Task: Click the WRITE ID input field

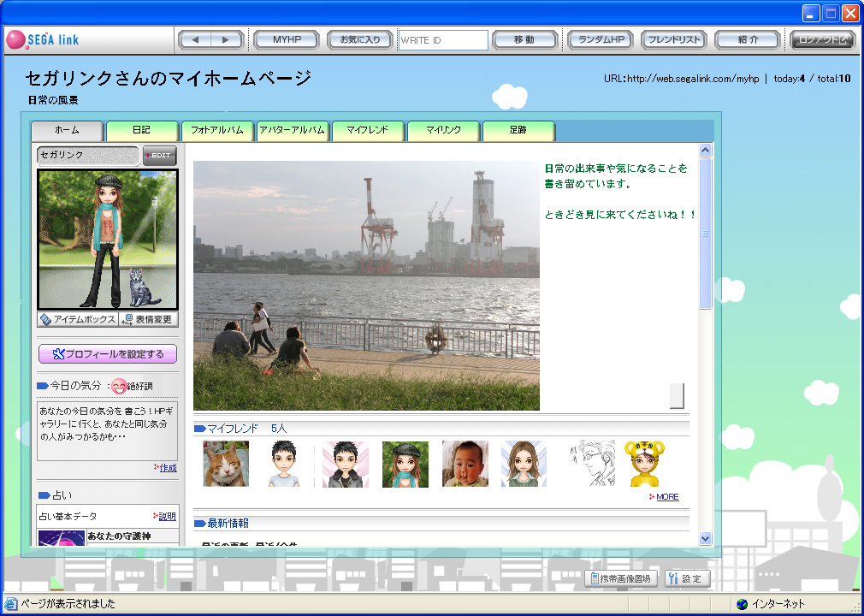Action: [443, 40]
